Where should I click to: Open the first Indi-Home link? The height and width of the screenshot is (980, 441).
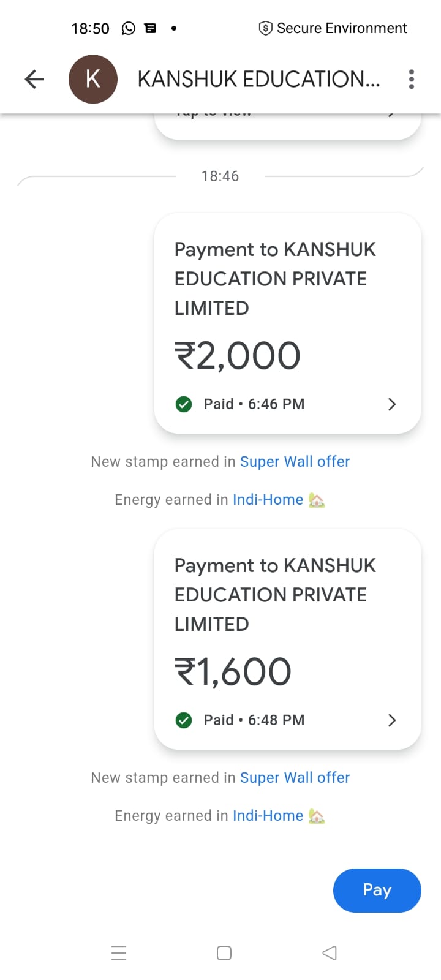(268, 500)
